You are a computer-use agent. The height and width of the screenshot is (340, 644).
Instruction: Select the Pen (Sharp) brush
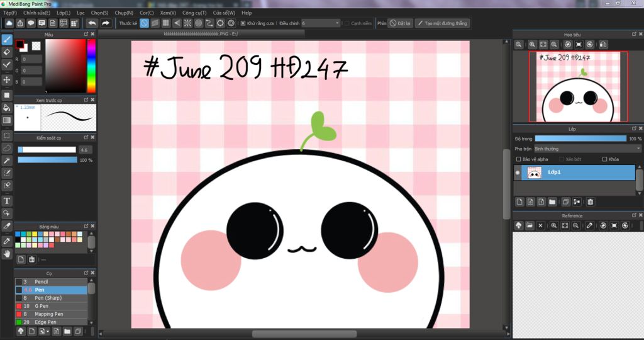(x=51, y=298)
